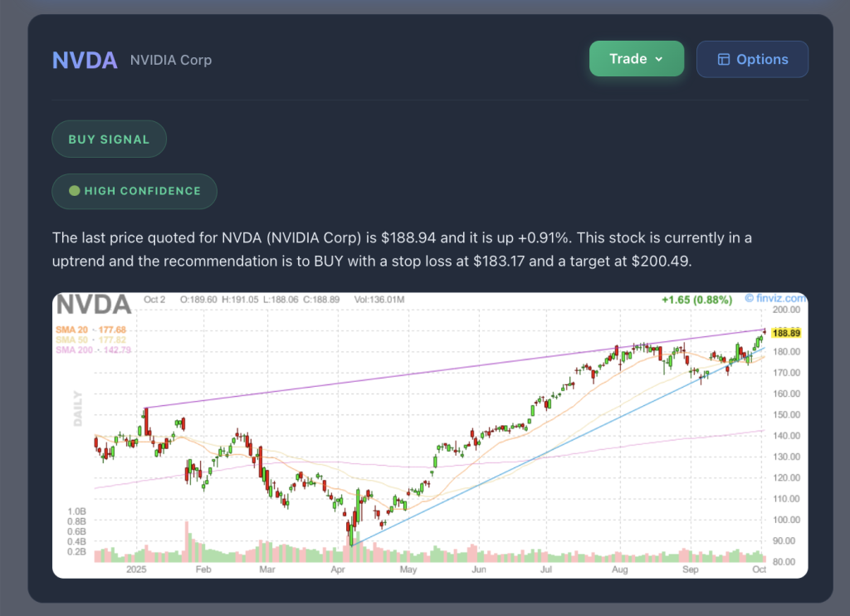850x616 pixels.
Task: Open the Trade button menu
Action: pos(636,59)
